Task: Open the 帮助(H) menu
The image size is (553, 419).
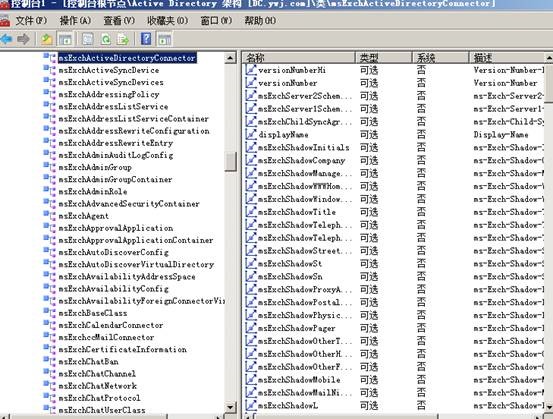Action: click(260, 21)
